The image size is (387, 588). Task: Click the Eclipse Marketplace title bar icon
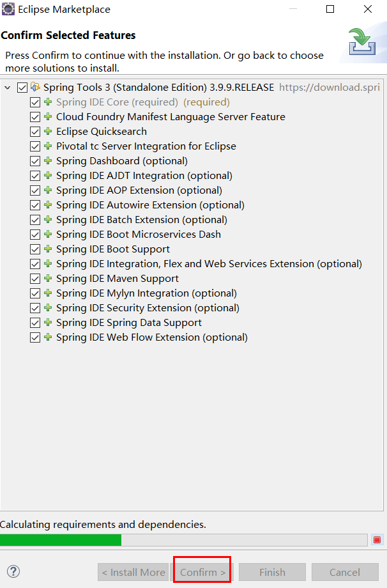tap(8, 9)
